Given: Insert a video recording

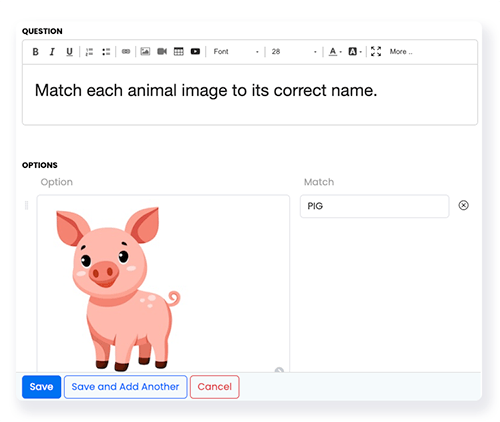Looking at the screenshot, I should 162,51.
